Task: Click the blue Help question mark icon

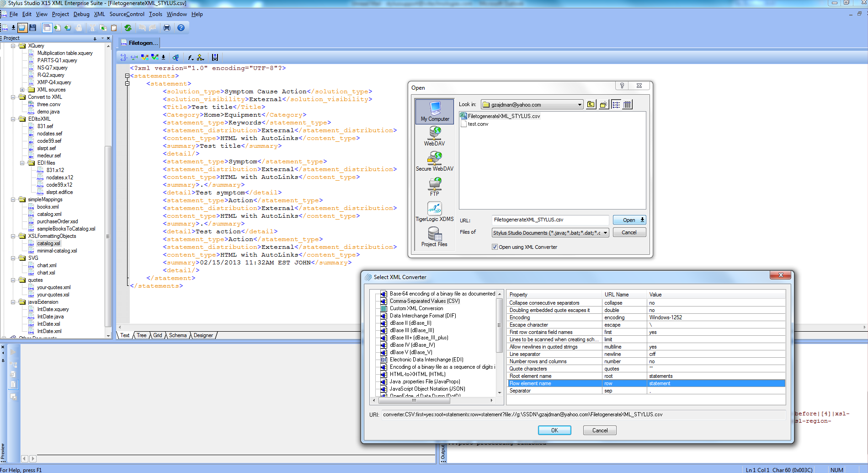Action: point(181,28)
